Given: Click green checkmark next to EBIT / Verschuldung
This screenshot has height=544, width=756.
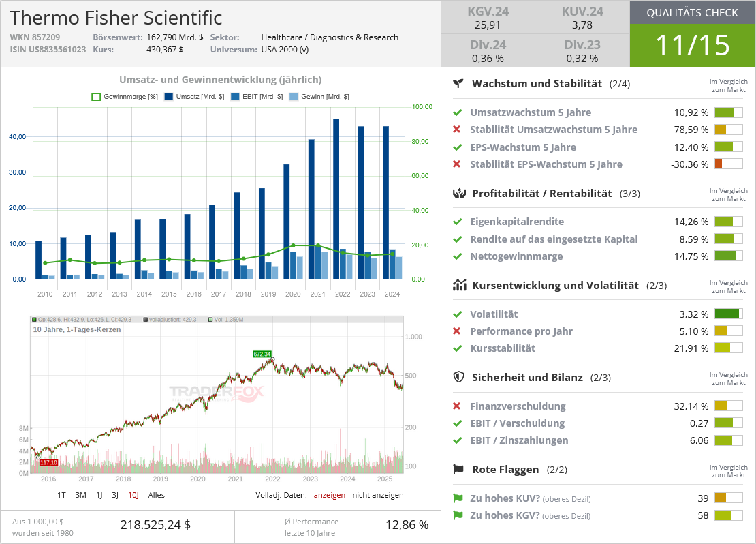Looking at the screenshot, I should [x=458, y=423].
